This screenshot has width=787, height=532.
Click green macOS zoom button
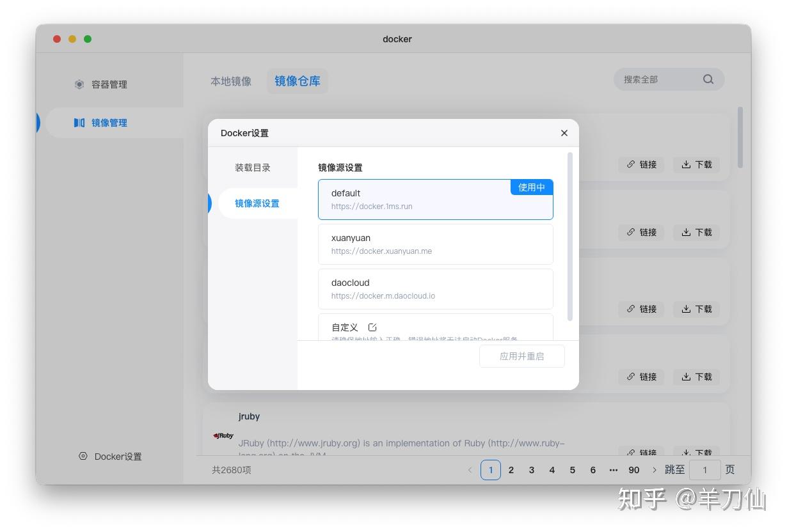pos(88,39)
